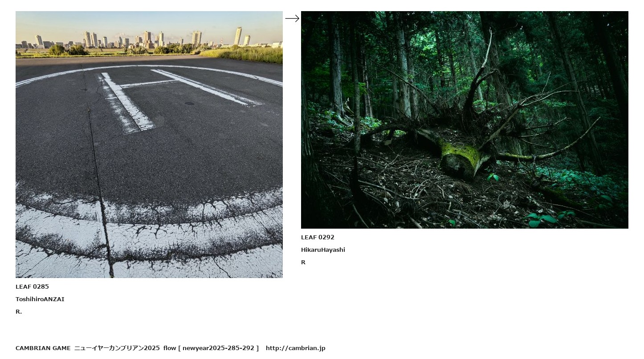Click the arrow between the two photos
The image size is (644, 359).
click(292, 18)
